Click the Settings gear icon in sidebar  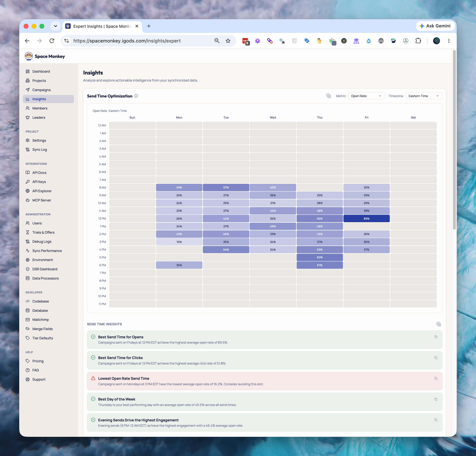(x=28, y=140)
